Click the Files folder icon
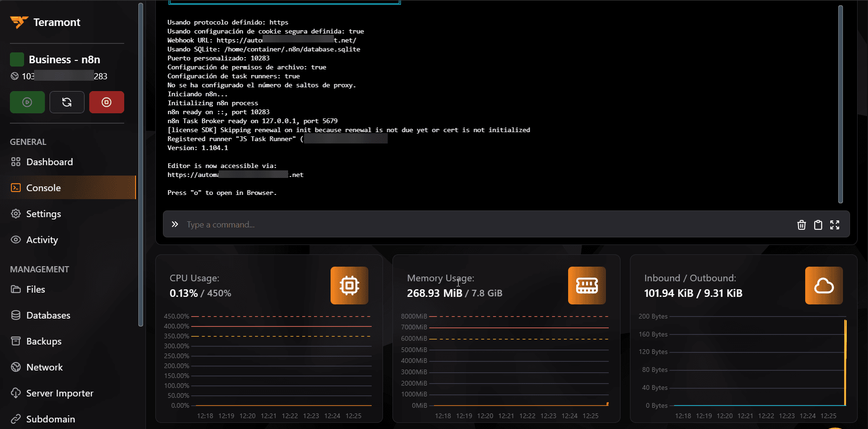Viewport: 868px width, 429px height. (16, 289)
